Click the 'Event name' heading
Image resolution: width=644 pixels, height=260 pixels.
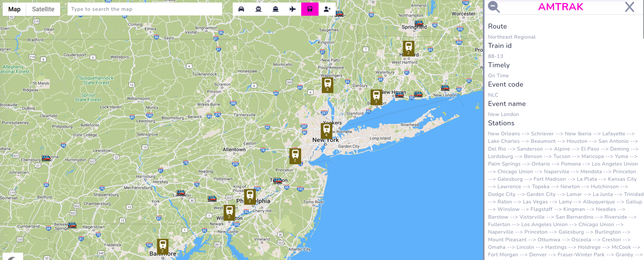pos(507,104)
